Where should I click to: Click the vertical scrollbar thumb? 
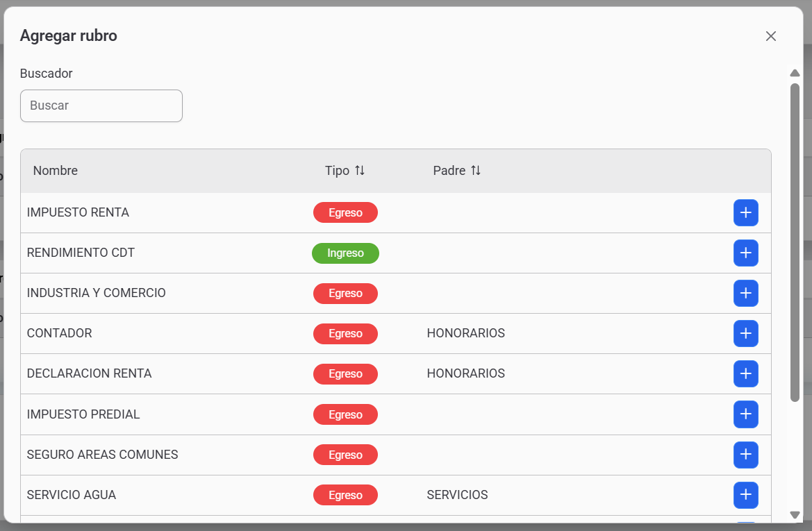click(x=795, y=242)
